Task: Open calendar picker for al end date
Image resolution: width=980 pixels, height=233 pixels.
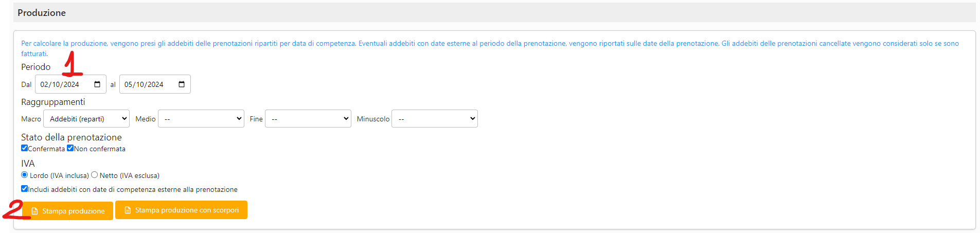Action: click(182, 84)
